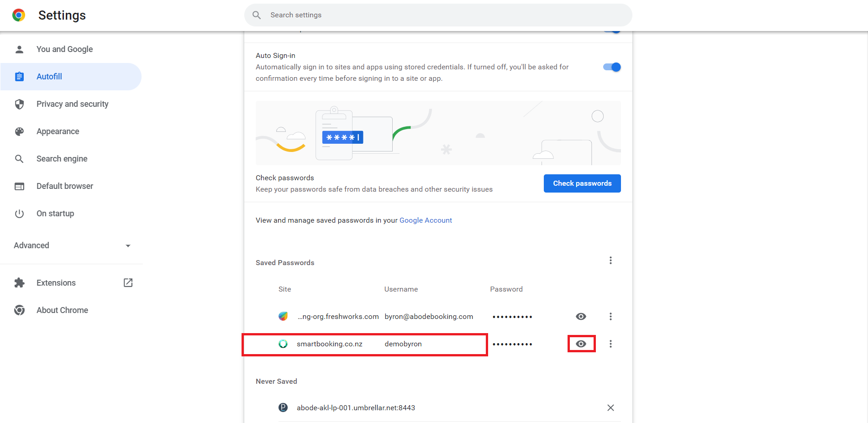Expand the Advanced section arrow
The width and height of the screenshot is (868, 423).
(128, 246)
